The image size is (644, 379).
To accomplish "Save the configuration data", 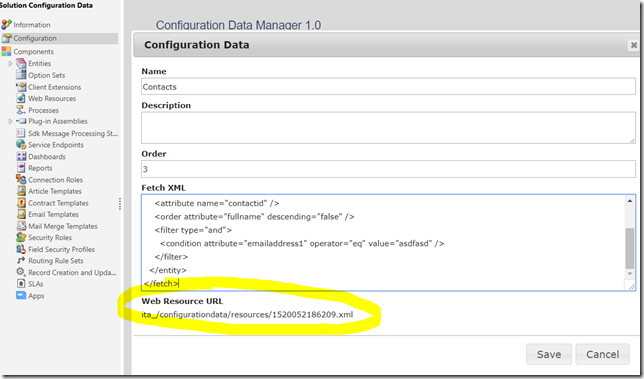I will [x=549, y=354].
